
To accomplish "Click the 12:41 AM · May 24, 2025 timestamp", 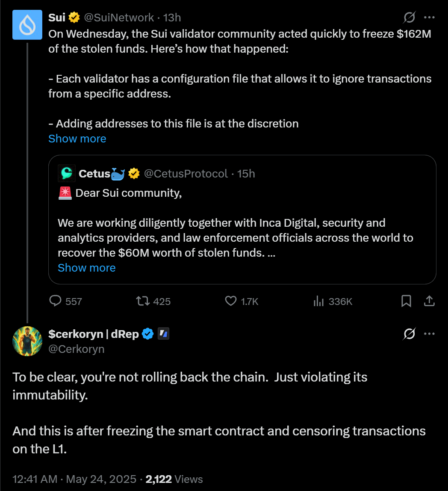I will [74, 479].
